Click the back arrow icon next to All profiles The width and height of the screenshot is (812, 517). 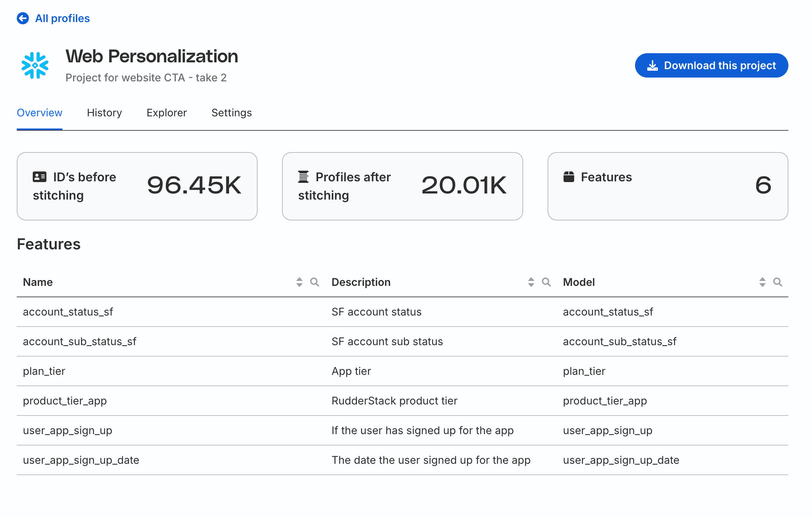(23, 18)
